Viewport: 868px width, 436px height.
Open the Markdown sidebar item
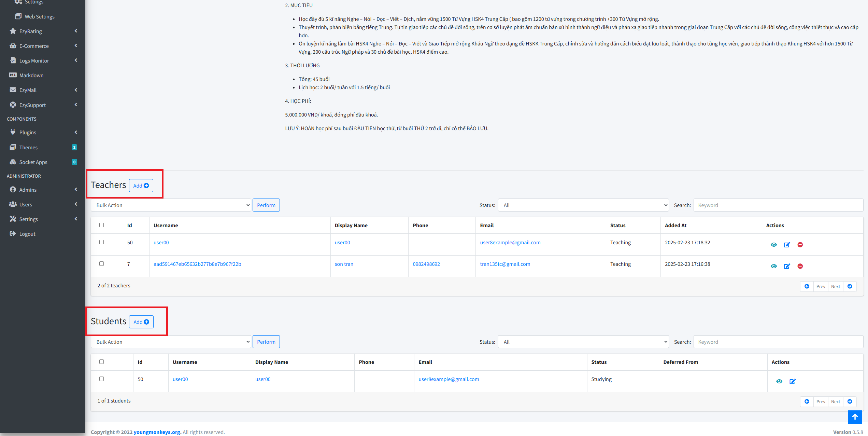pos(31,75)
